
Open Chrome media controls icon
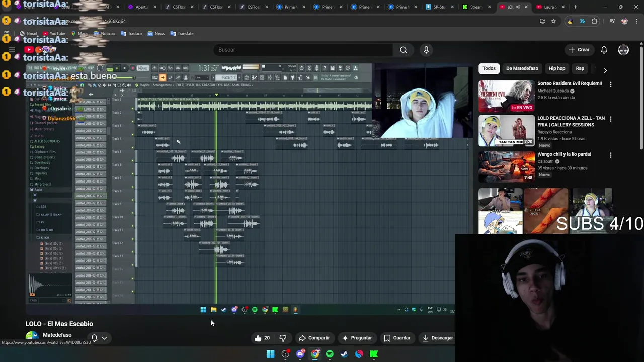click(612, 21)
